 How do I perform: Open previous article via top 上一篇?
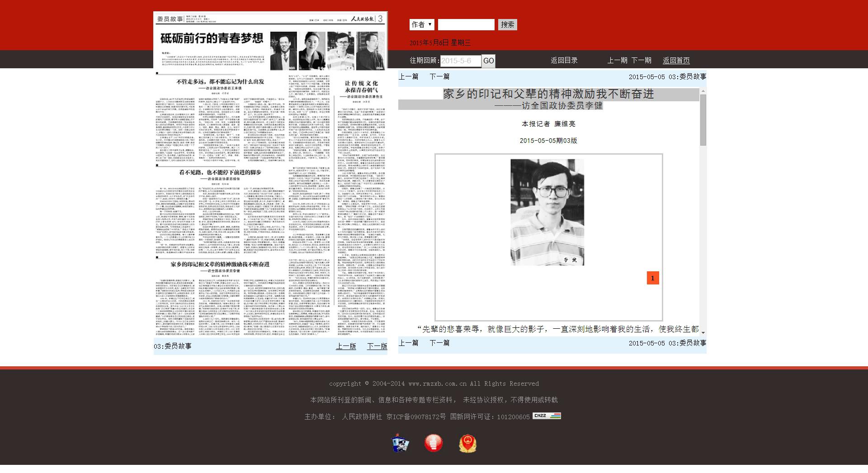pos(409,76)
